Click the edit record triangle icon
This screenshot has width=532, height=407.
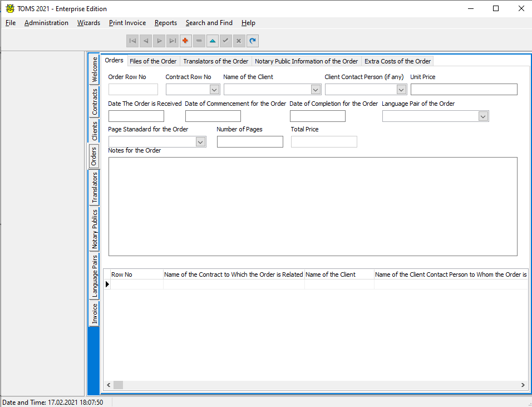[213, 41]
